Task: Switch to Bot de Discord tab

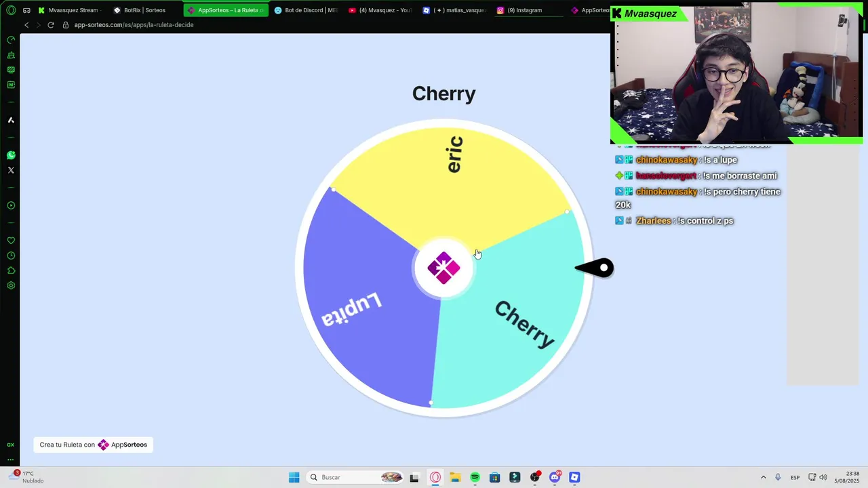Action: (305, 10)
